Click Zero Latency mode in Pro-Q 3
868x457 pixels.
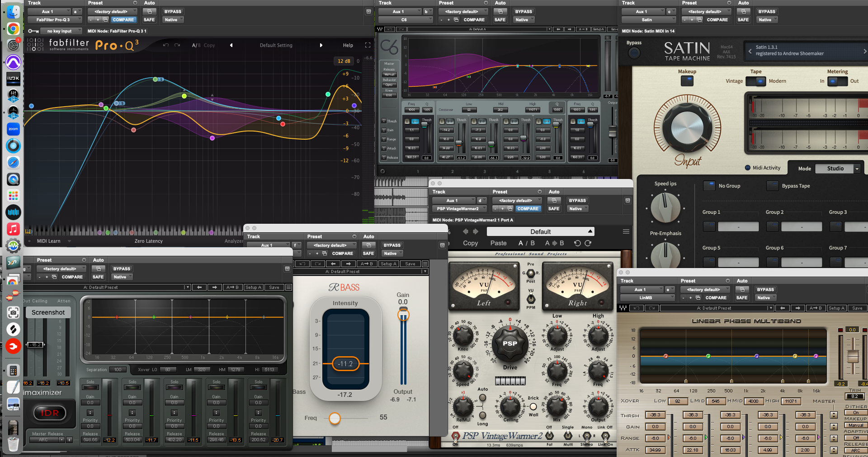(x=148, y=241)
